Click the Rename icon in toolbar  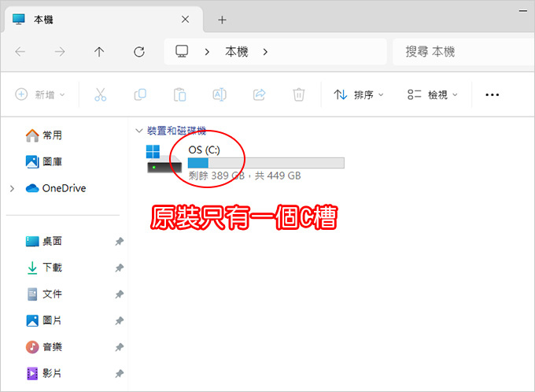[x=220, y=94]
